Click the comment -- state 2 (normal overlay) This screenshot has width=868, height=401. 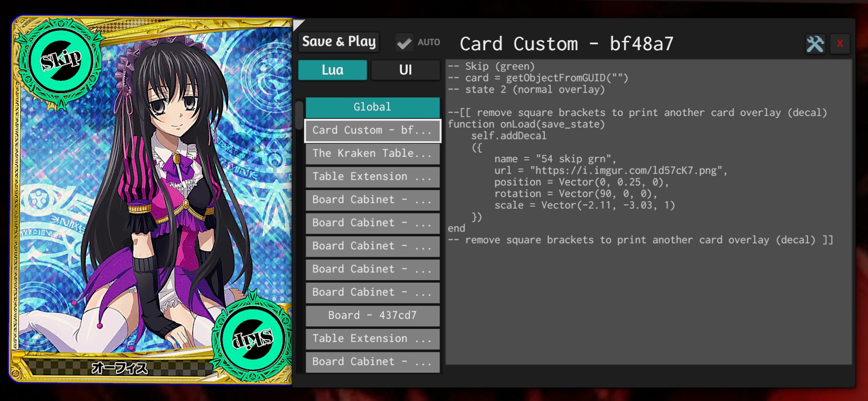(526, 90)
